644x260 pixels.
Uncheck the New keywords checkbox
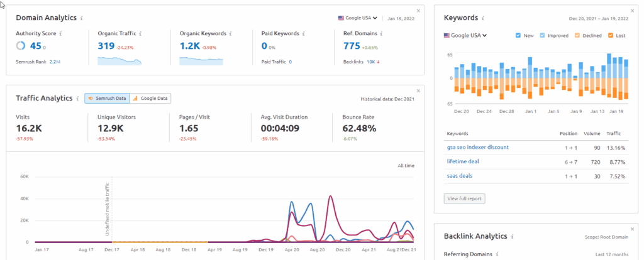(518, 35)
